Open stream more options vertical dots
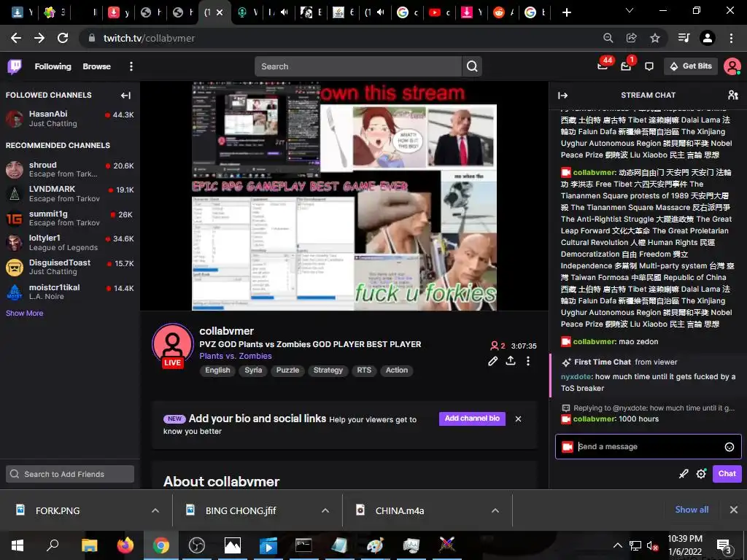The image size is (747, 560). pos(528,361)
